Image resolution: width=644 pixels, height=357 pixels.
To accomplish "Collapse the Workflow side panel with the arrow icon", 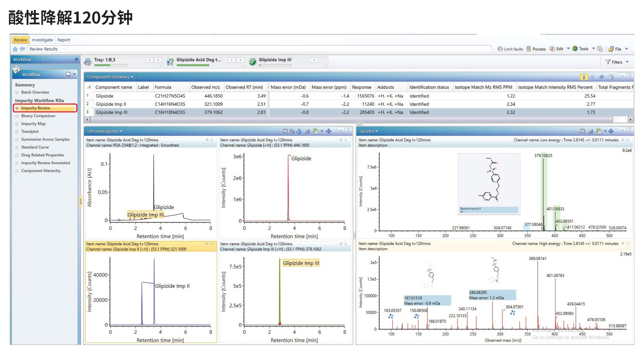I will pyautogui.click(x=76, y=59).
